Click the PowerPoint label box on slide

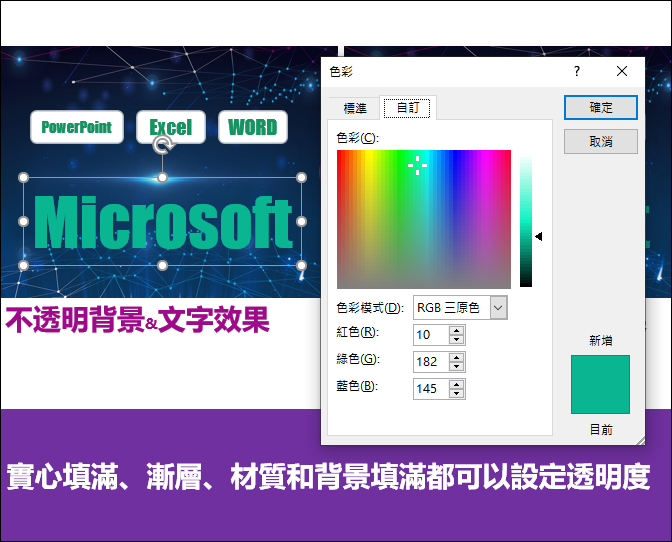[77, 127]
